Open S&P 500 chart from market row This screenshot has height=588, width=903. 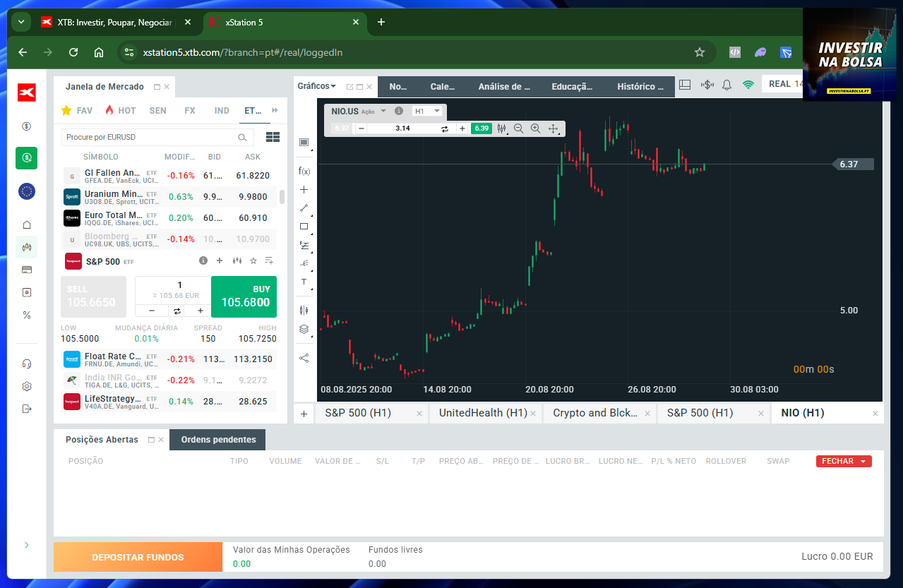[x=237, y=261]
